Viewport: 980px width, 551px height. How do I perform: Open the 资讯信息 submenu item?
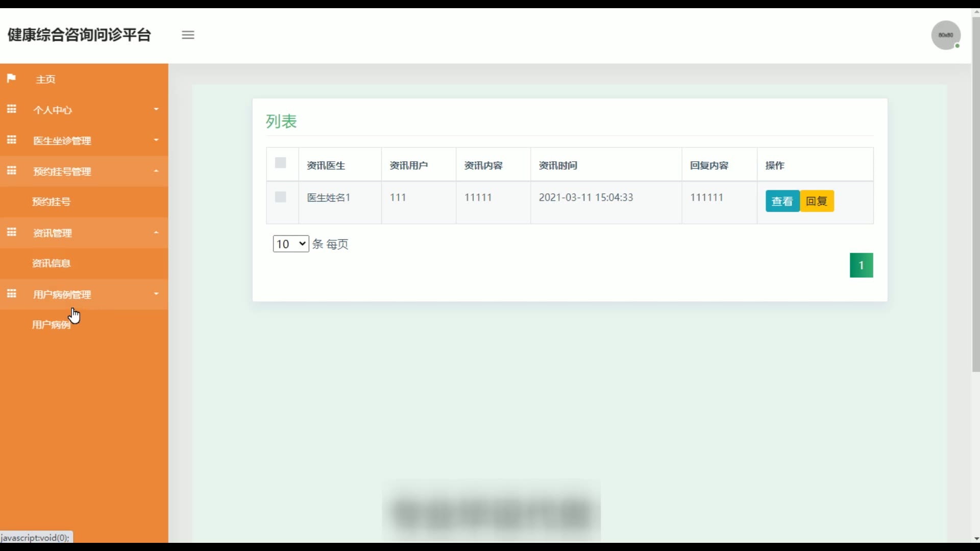51,263
